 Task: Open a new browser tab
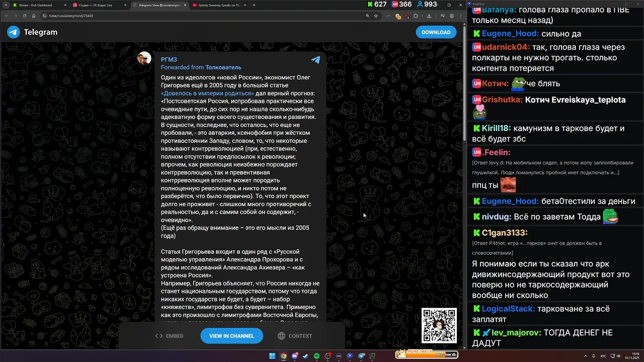(254, 5)
